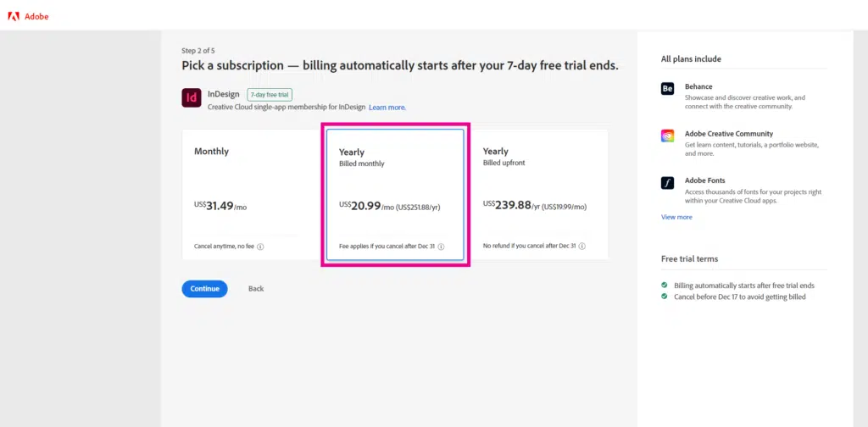Select the Monthly plan card

pos(253,195)
